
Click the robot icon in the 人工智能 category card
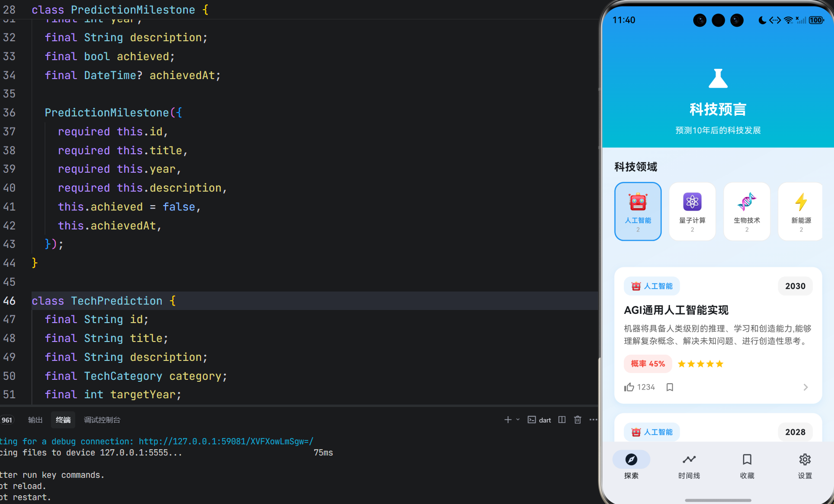tap(638, 202)
